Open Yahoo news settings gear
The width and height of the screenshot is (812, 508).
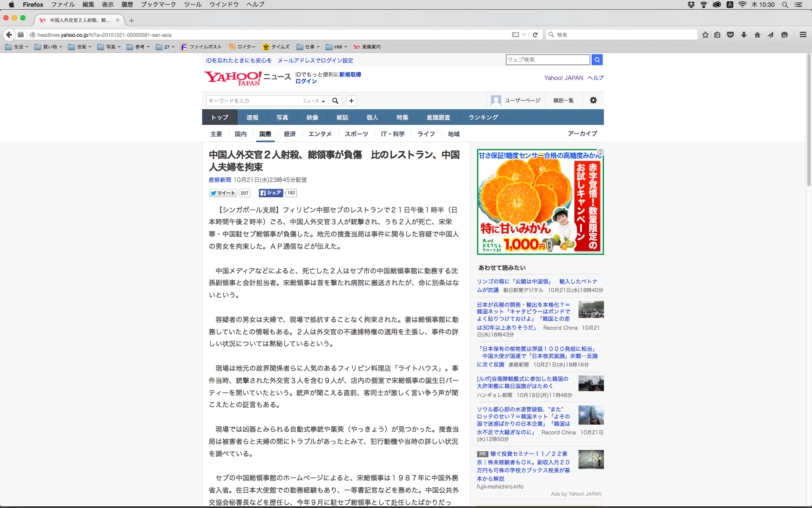pyautogui.click(x=593, y=100)
